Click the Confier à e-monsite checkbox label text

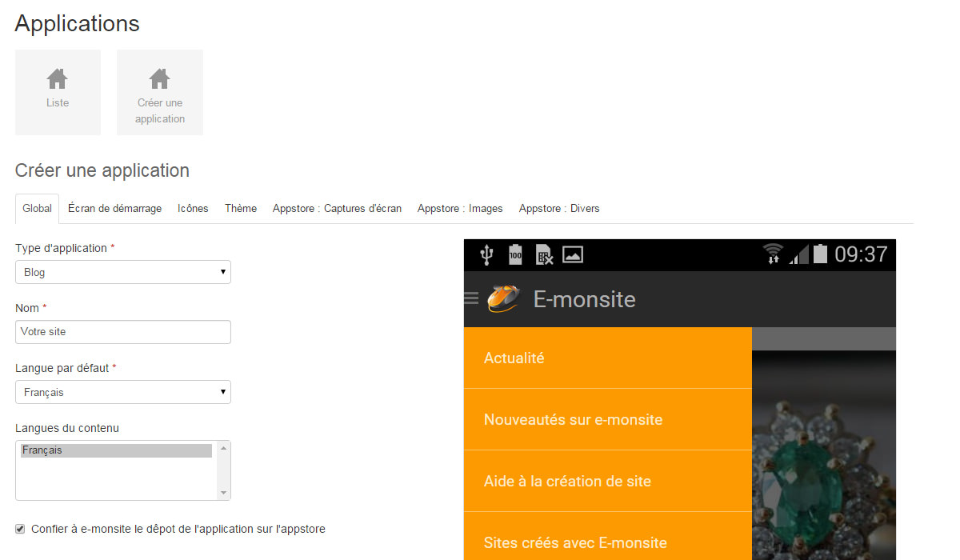178,529
